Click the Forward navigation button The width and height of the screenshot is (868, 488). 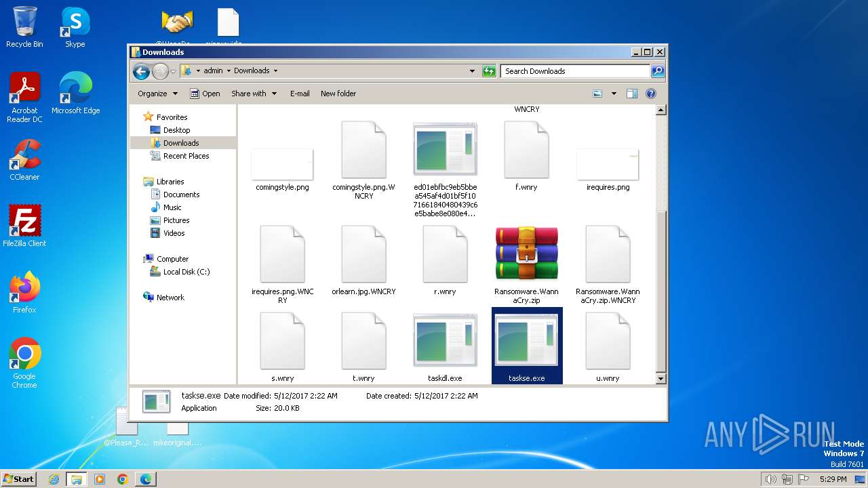[160, 71]
